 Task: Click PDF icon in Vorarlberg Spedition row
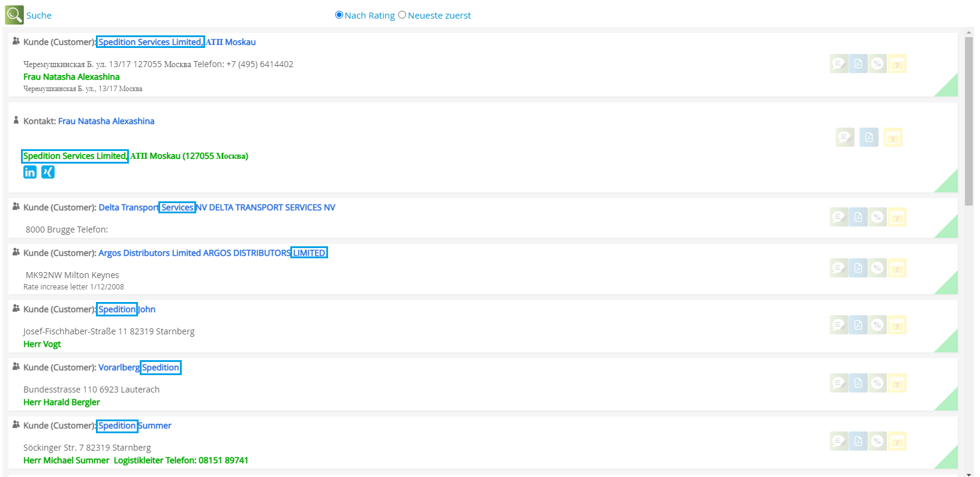858,383
